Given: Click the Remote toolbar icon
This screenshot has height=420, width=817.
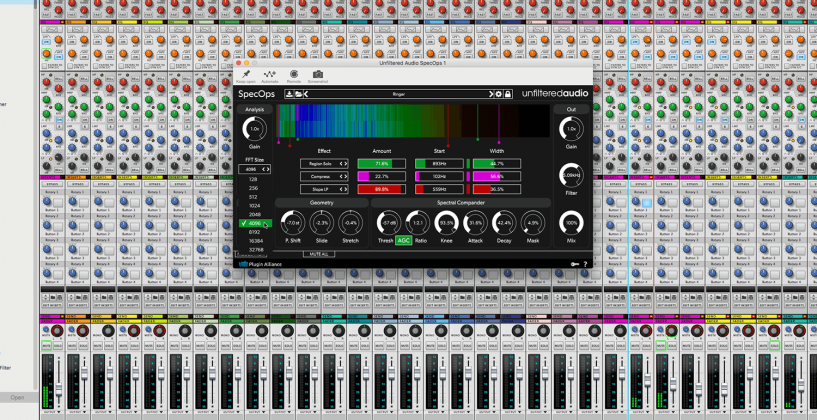Looking at the screenshot, I should click(294, 74).
